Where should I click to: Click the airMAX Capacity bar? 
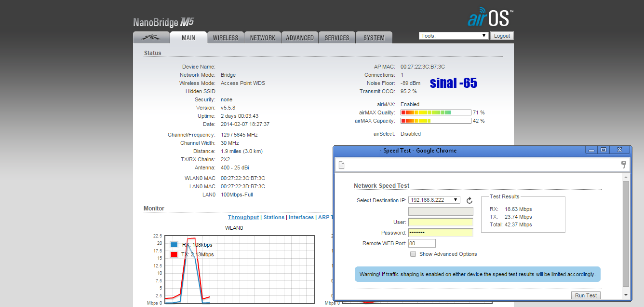click(x=436, y=121)
